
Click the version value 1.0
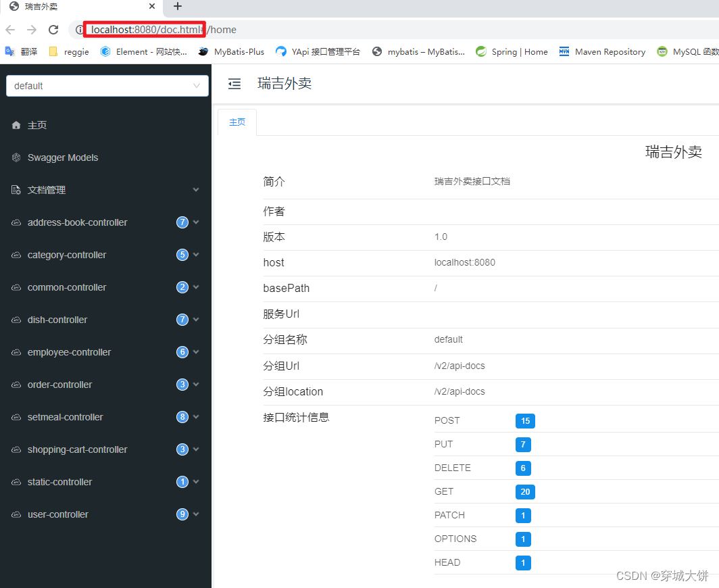[441, 237]
